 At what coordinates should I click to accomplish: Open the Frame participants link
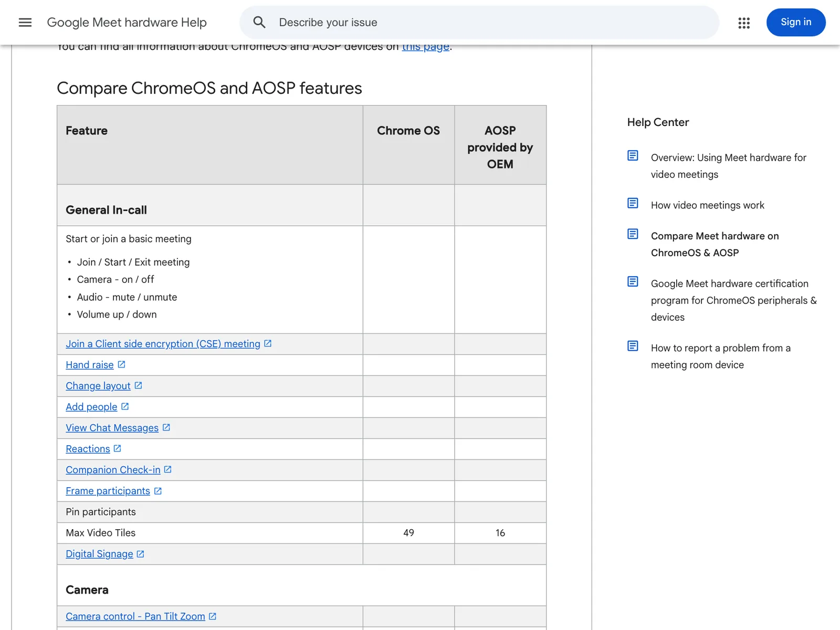pyautogui.click(x=108, y=491)
